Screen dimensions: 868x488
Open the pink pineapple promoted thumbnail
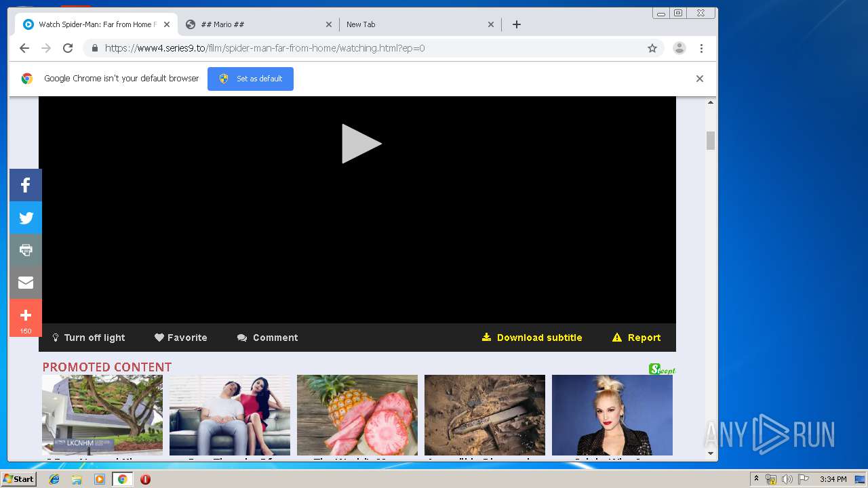pos(357,415)
